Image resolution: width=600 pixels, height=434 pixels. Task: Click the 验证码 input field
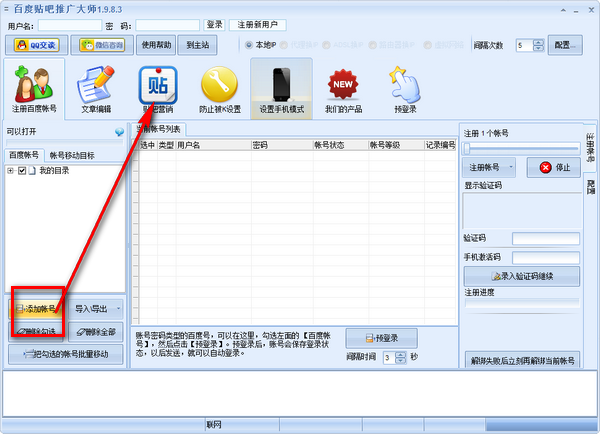tap(546, 239)
